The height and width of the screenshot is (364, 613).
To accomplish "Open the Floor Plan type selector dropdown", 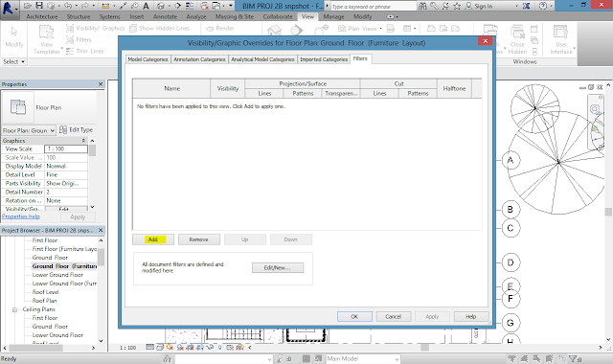I will pyautogui.click(x=29, y=130).
